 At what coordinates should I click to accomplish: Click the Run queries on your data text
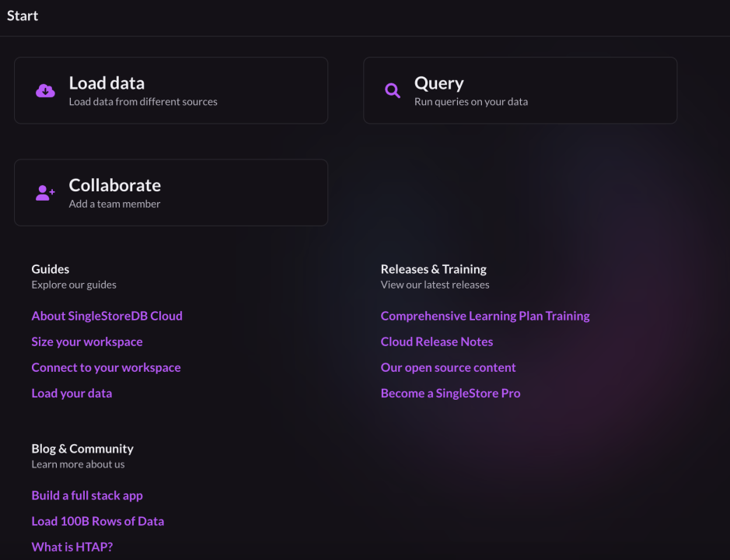pyautogui.click(x=471, y=101)
